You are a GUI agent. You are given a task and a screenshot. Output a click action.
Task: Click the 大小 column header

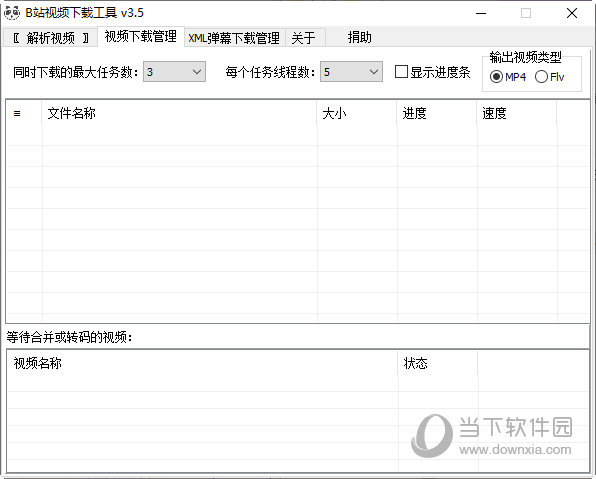pos(357,113)
